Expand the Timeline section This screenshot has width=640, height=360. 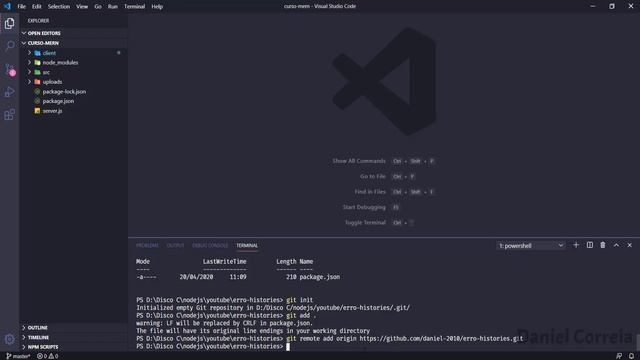tap(38, 338)
